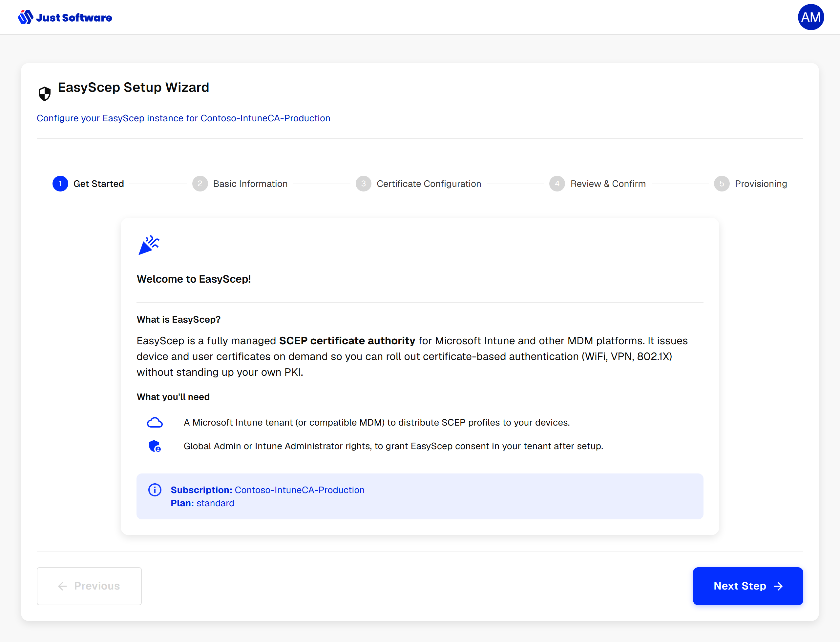840x642 pixels.
Task: Click the bold 'SCEP certificate authority' text
Action: click(x=347, y=340)
